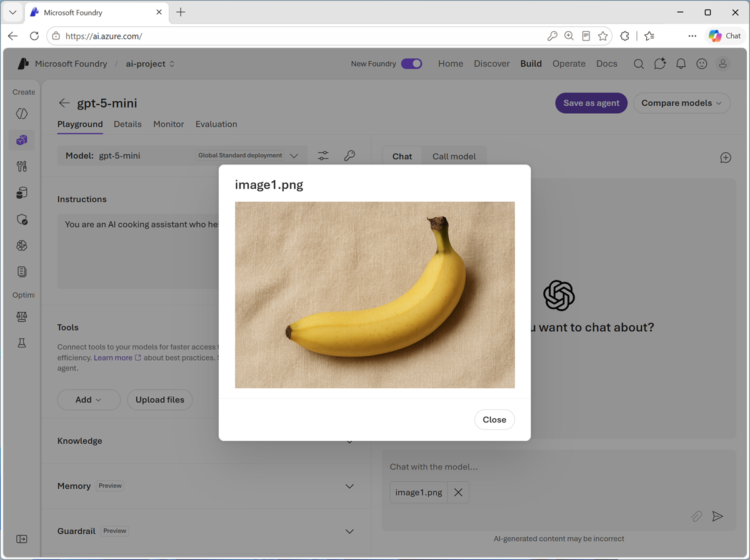
Task: Open the tools wrench icon in sidebar
Action: [x=22, y=166]
